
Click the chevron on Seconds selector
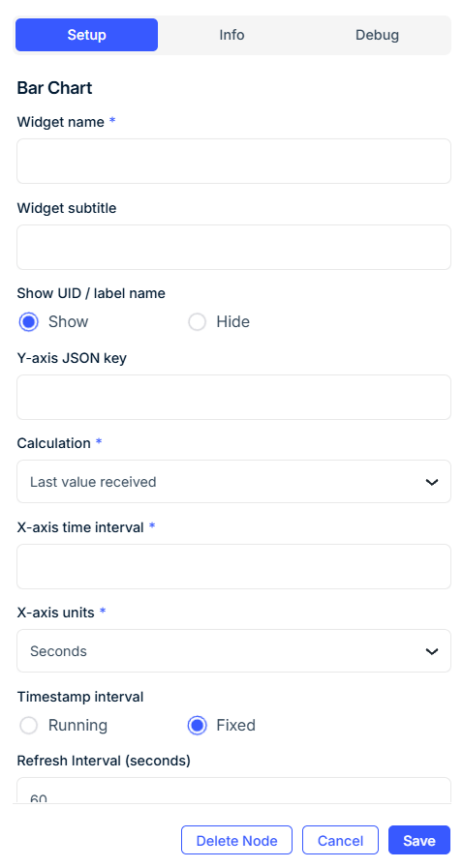pos(432,651)
